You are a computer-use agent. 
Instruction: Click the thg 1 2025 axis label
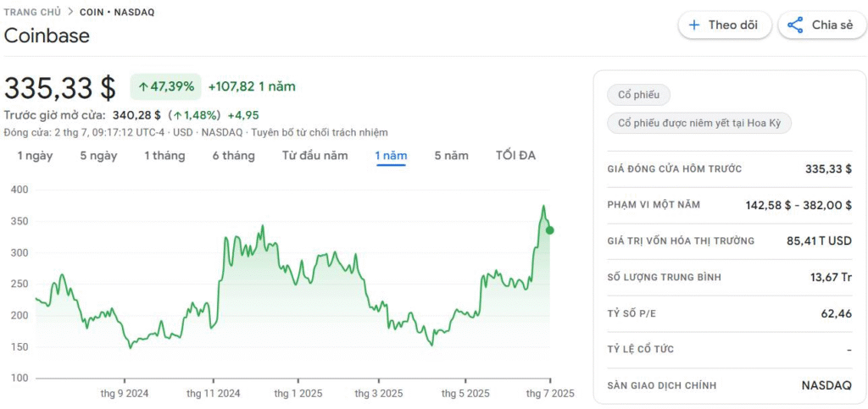pos(298,394)
